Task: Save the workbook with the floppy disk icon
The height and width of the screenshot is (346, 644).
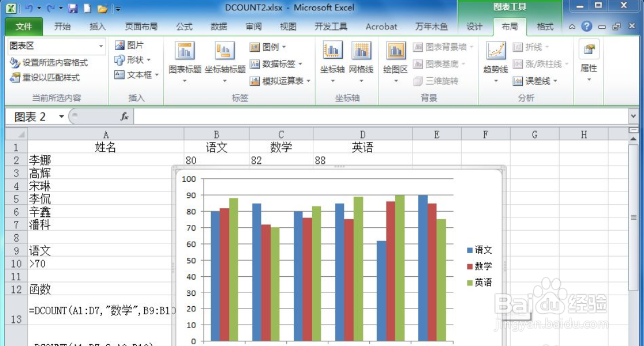Action: point(73,8)
